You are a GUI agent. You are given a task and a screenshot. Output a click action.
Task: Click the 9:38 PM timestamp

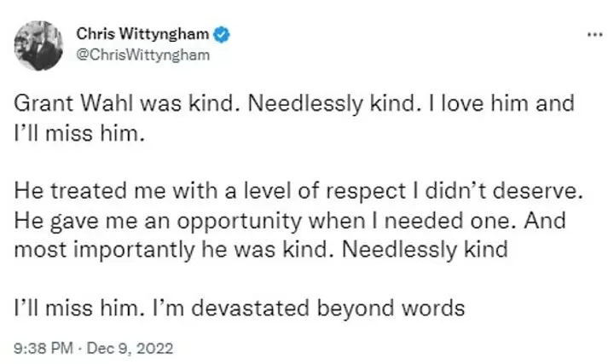[43, 348]
